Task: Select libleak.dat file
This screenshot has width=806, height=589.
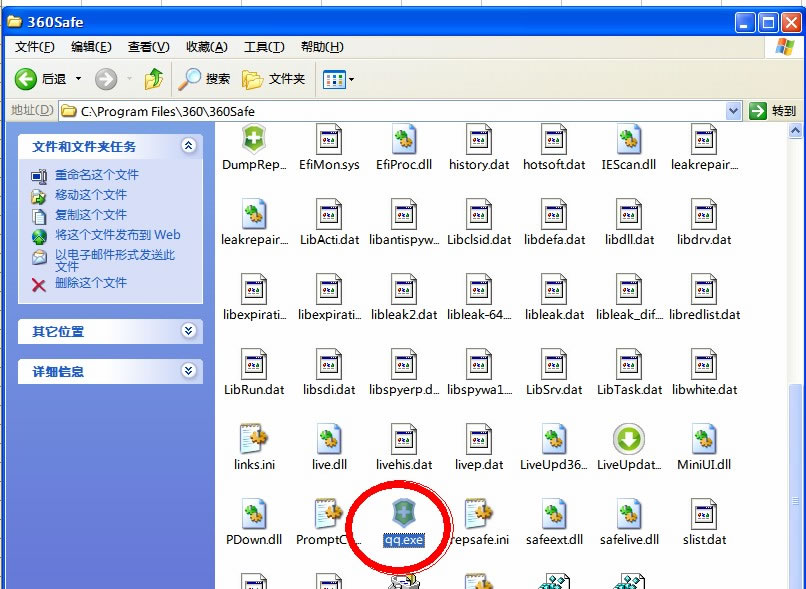Action: coord(554,297)
